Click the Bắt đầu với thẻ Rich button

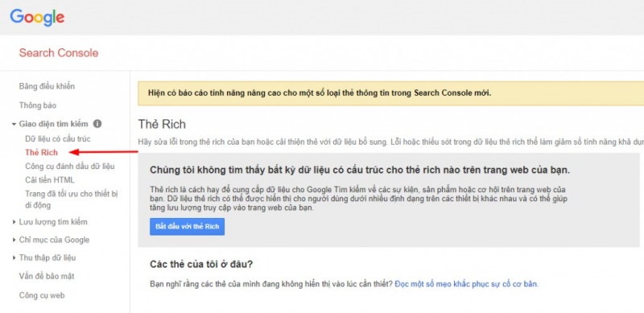pos(188,226)
